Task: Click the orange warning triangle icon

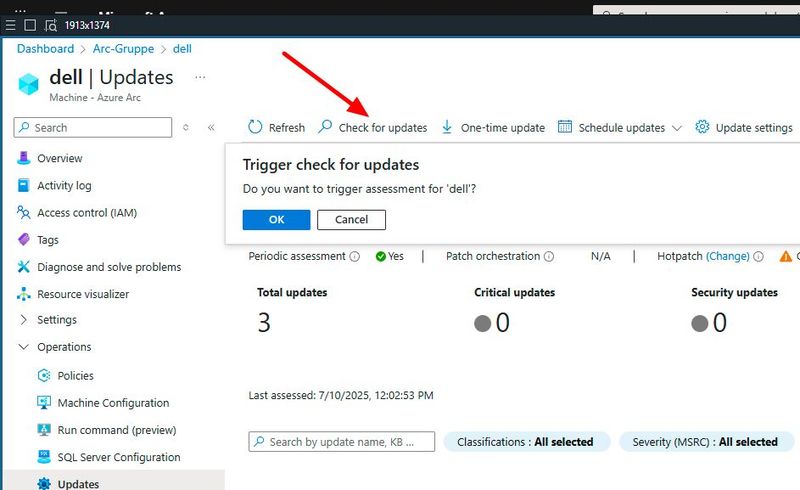Action: pos(786,256)
